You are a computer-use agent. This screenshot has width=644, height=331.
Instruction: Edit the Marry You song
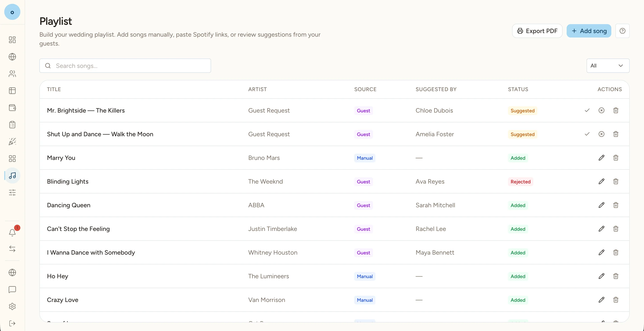pyautogui.click(x=601, y=158)
